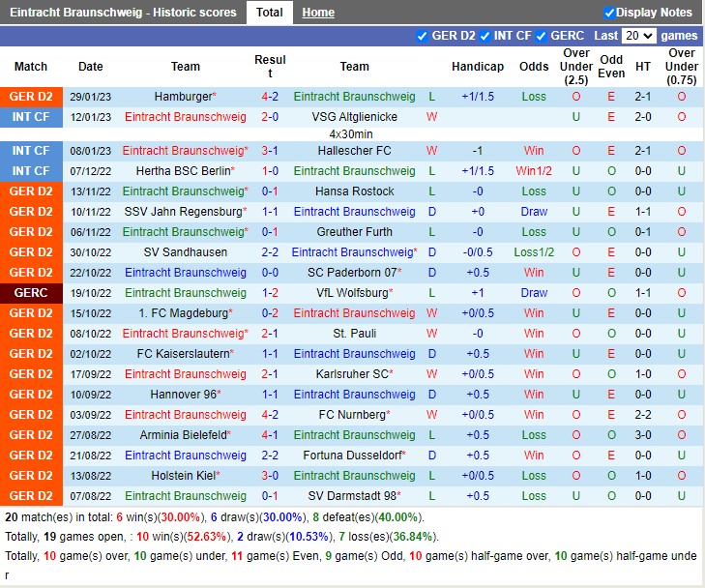Click the dark red GERC league badge

point(31,293)
